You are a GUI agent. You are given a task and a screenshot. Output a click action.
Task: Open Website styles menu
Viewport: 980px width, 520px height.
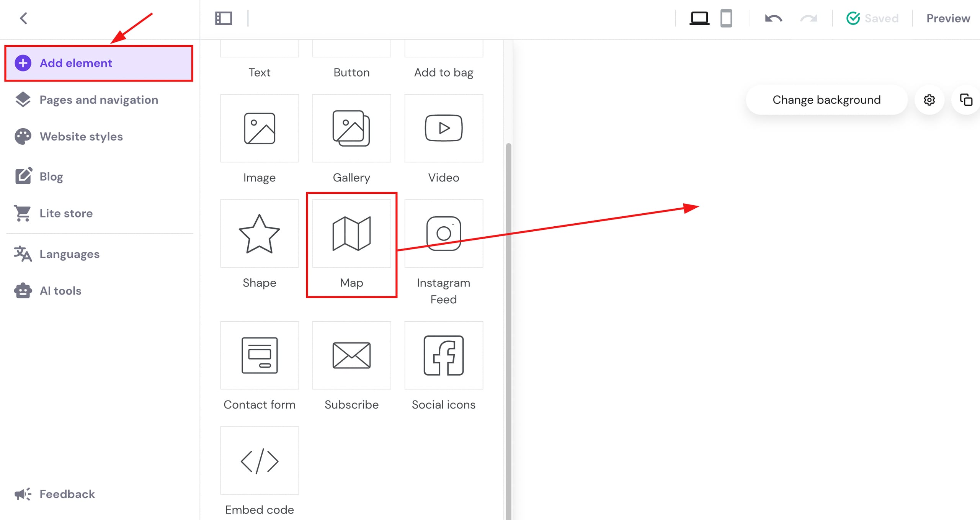[x=81, y=137]
